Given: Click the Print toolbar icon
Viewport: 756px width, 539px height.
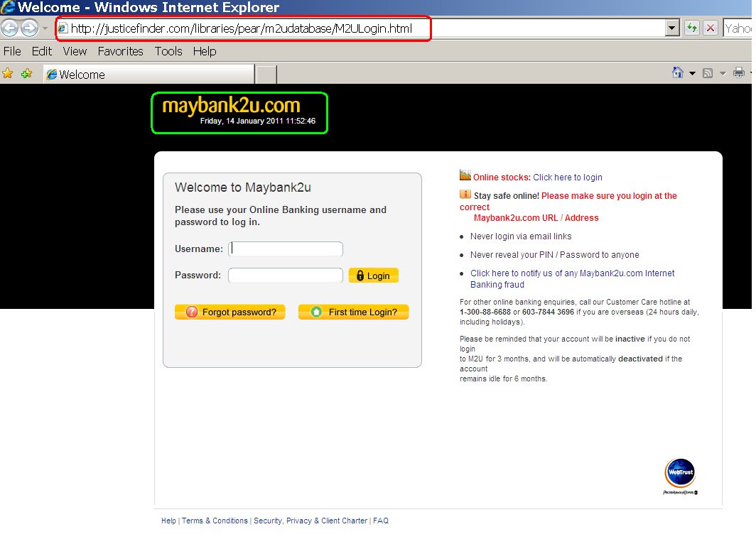Looking at the screenshot, I should 739,73.
